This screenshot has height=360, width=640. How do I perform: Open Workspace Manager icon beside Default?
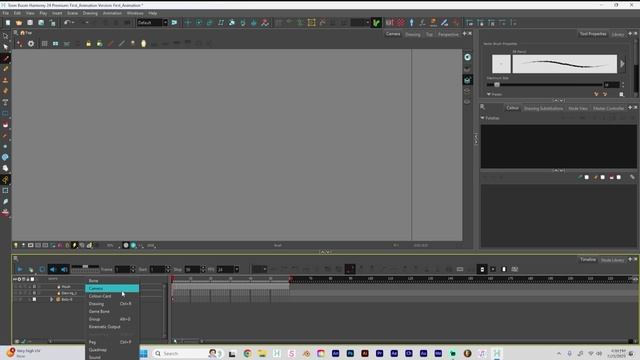(x=174, y=23)
